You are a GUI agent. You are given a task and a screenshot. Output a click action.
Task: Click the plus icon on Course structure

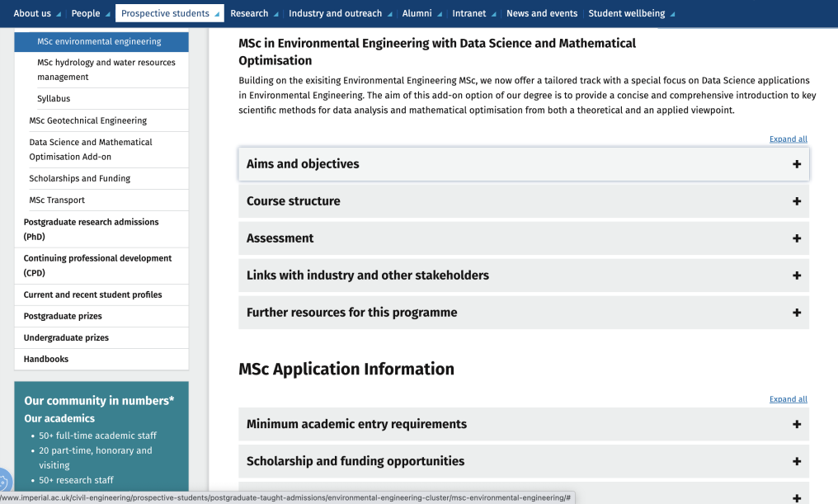(x=797, y=201)
